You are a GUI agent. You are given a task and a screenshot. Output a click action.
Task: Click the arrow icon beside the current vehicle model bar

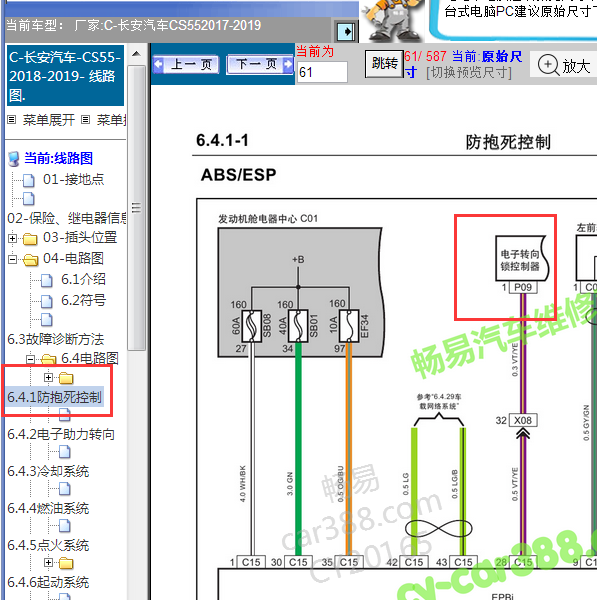click(346, 31)
